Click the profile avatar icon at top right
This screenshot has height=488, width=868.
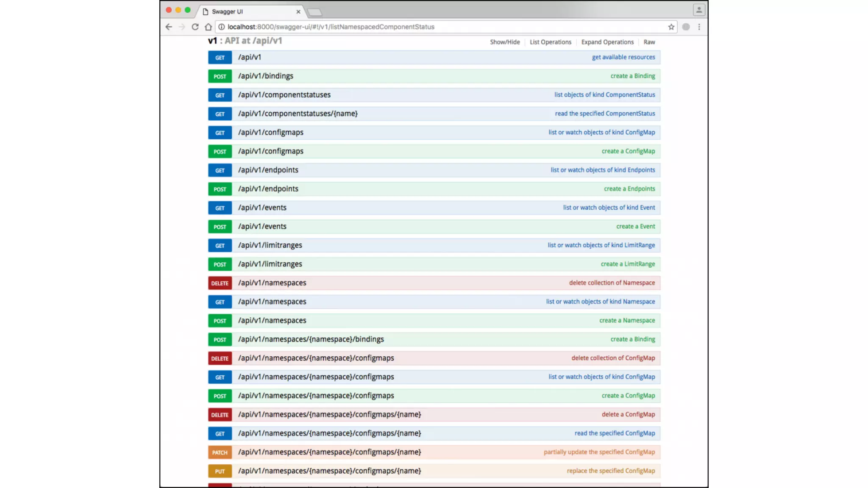pyautogui.click(x=699, y=10)
